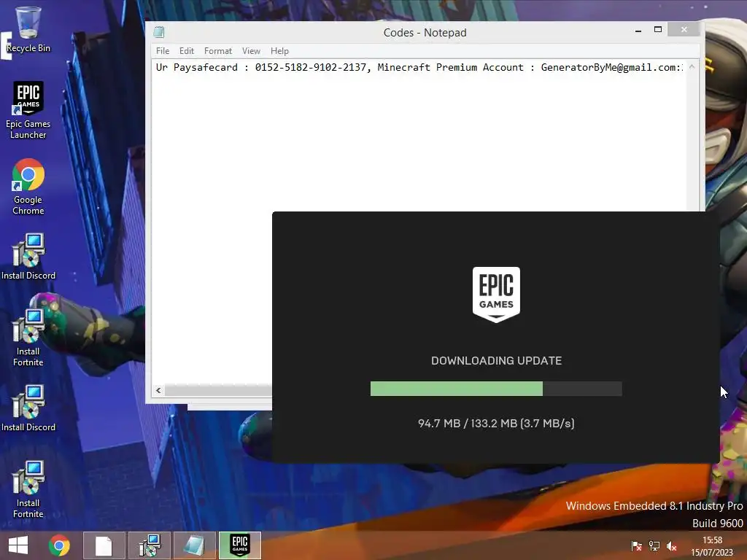Open the Action Center flag tray icon
Viewport: 747px width, 560px height.
click(x=636, y=545)
